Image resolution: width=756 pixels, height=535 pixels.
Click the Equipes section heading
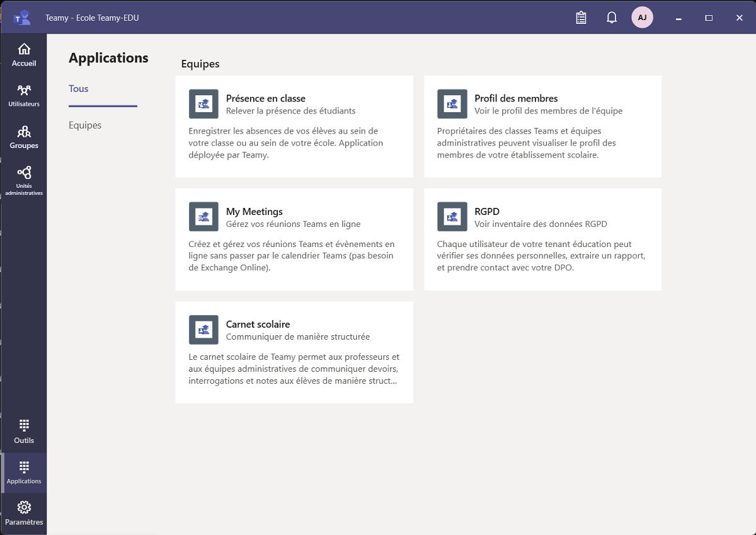click(x=200, y=64)
